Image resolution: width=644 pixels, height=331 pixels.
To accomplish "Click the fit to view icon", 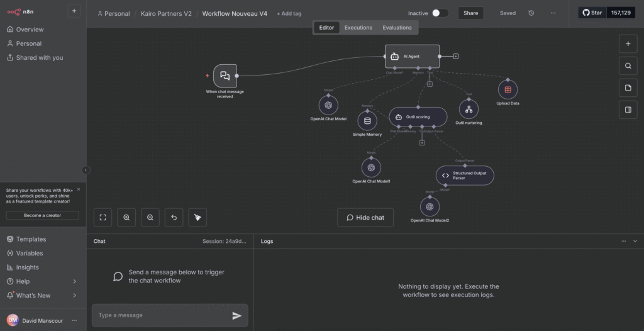I will tap(103, 217).
